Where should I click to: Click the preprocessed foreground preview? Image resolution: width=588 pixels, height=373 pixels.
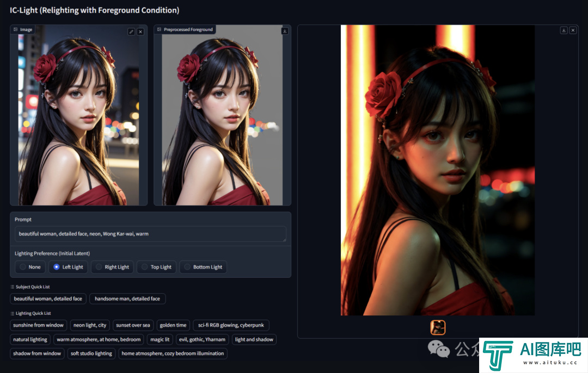(222, 115)
